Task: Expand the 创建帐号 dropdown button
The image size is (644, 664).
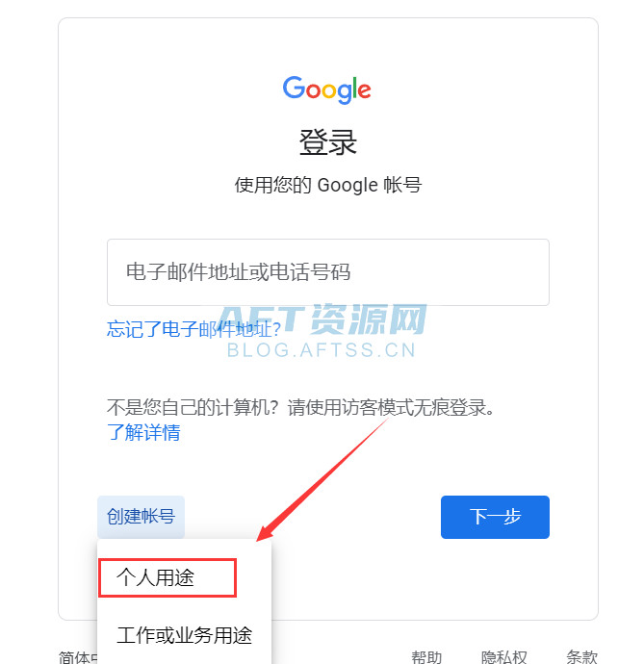Action: click(141, 517)
